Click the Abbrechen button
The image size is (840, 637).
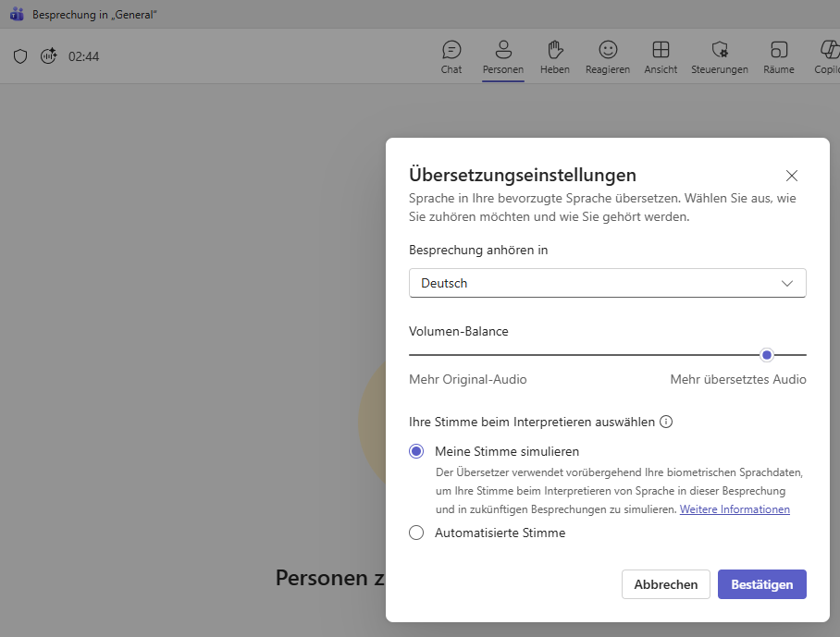tap(666, 584)
